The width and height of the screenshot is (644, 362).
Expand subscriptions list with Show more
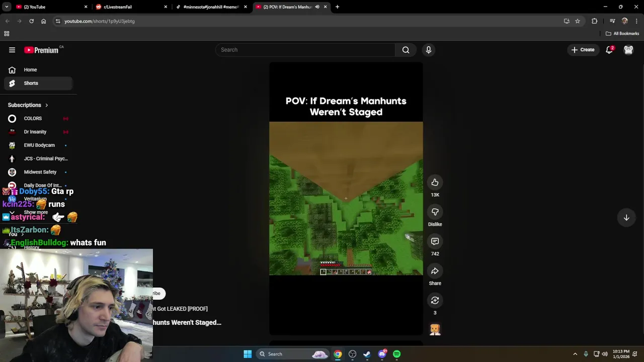pos(36,212)
